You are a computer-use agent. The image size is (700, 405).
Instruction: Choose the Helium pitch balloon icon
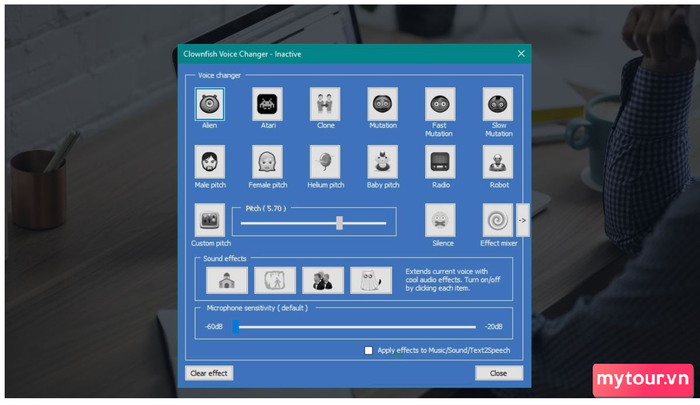pos(325,162)
